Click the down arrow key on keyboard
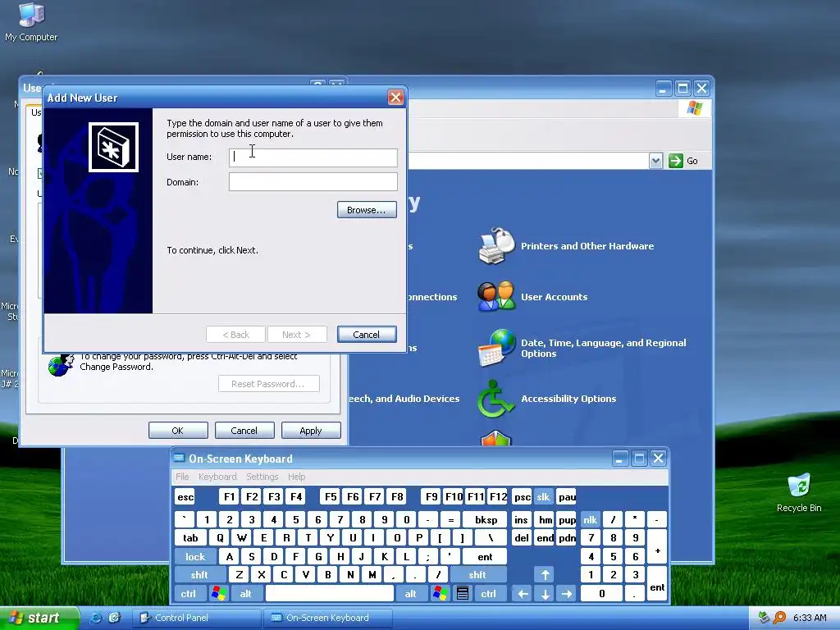 (545, 594)
